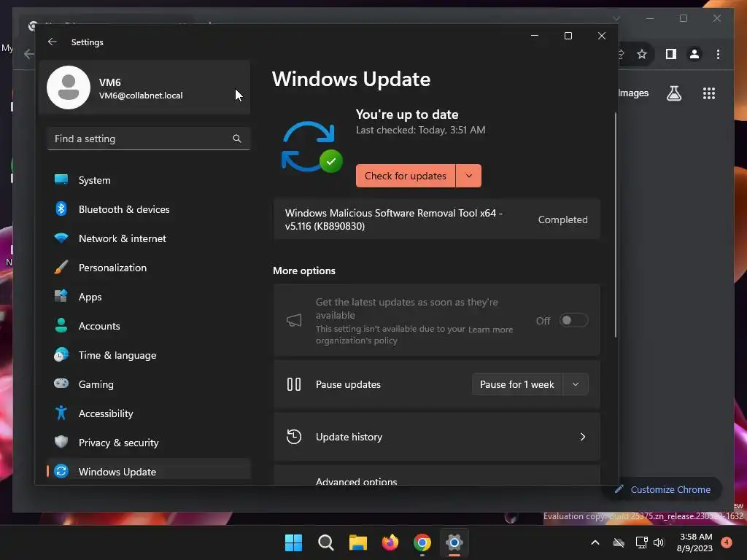Click the Pause for 1 week button
This screenshot has height=560, width=747.
pyautogui.click(x=517, y=384)
